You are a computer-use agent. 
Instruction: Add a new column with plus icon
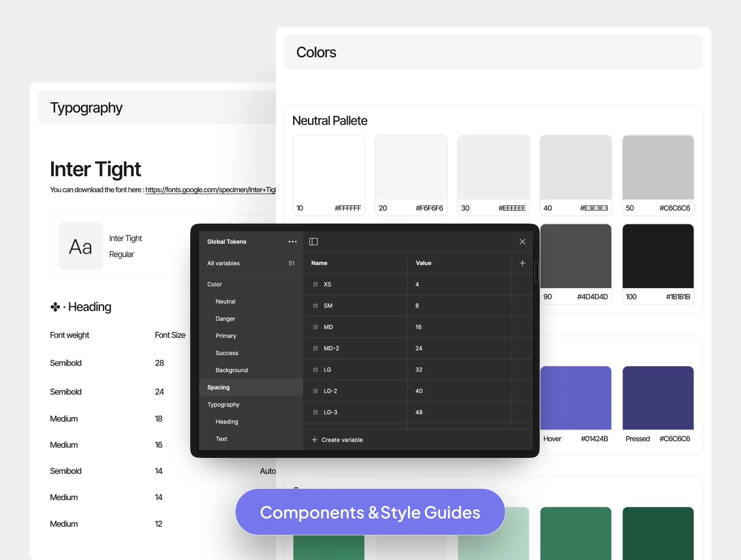pyautogui.click(x=522, y=263)
